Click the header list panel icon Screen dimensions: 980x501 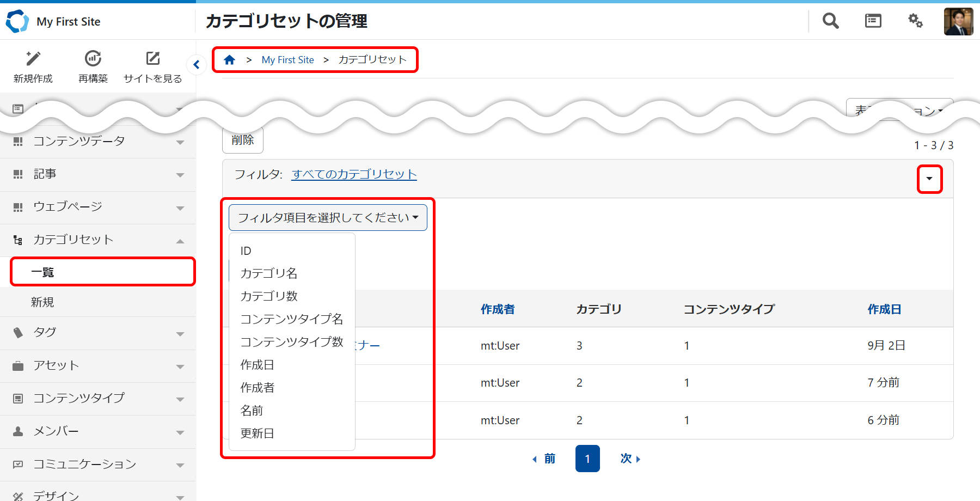pos(873,21)
